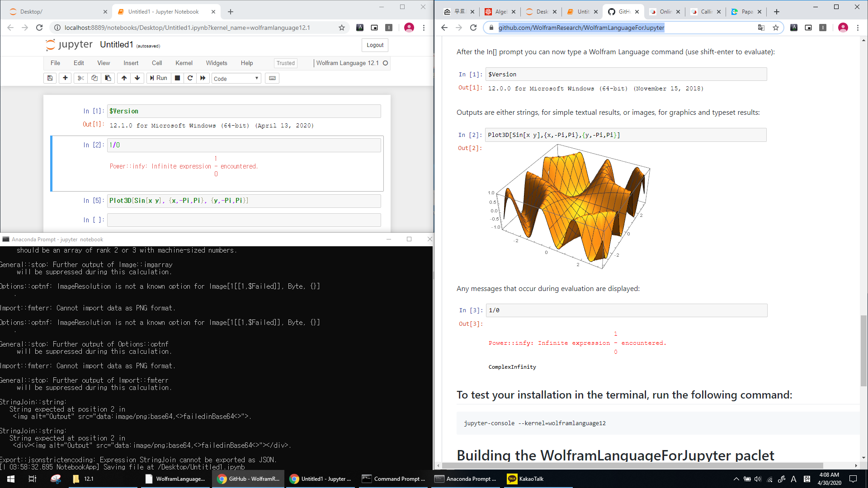Click the Move cell up arrow icon

click(123, 78)
